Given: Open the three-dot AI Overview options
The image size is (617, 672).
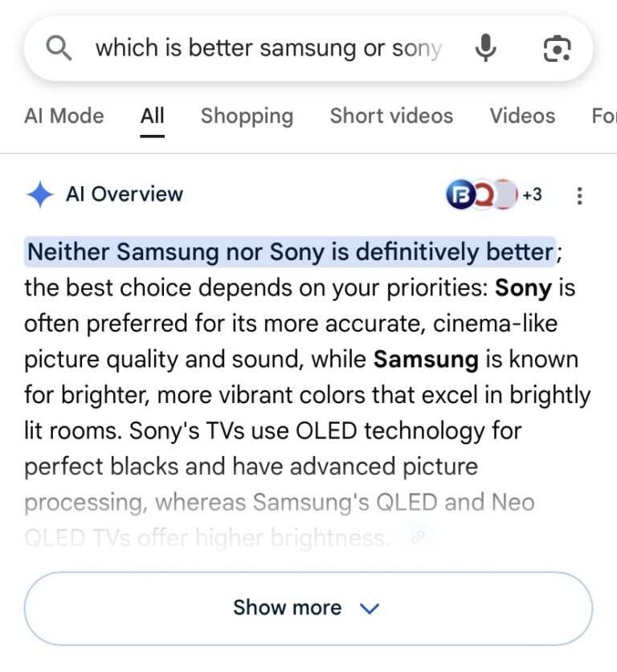Looking at the screenshot, I should point(579,195).
